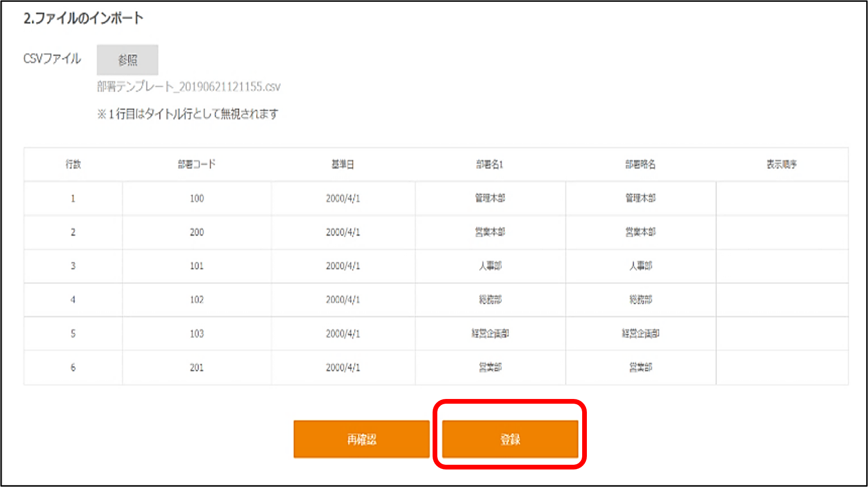Select 管理本部 in the 部署略名 column

pyautogui.click(x=640, y=198)
